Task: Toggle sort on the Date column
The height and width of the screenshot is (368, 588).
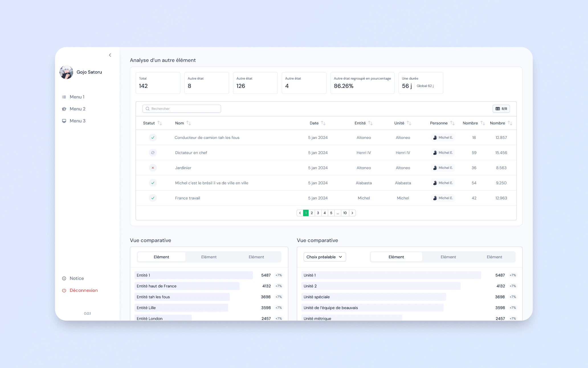Action: (x=323, y=123)
